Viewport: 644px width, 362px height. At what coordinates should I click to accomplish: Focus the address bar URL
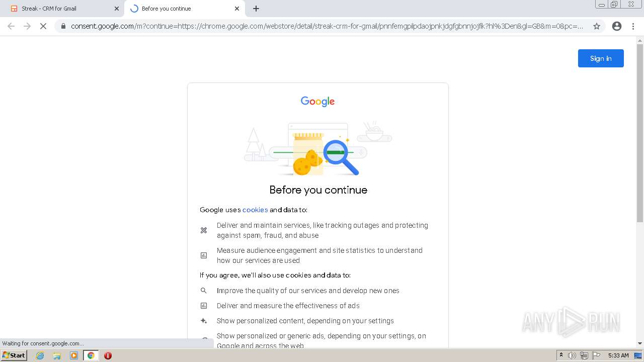pyautogui.click(x=327, y=26)
